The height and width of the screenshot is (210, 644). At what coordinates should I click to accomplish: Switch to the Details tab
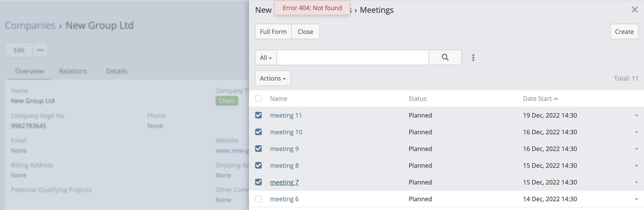coord(116,71)
